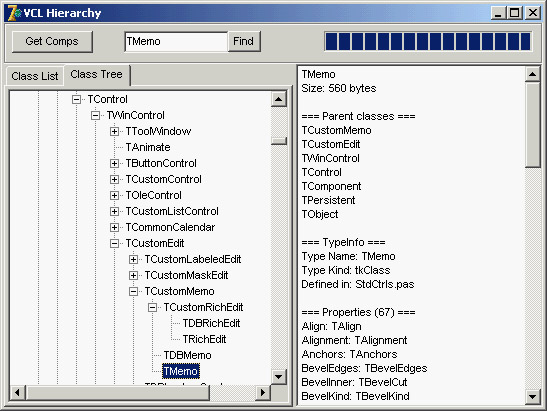Select TCustomMemo label in the tree
Viewport: 547px width, 411px height.
point(180,292)
